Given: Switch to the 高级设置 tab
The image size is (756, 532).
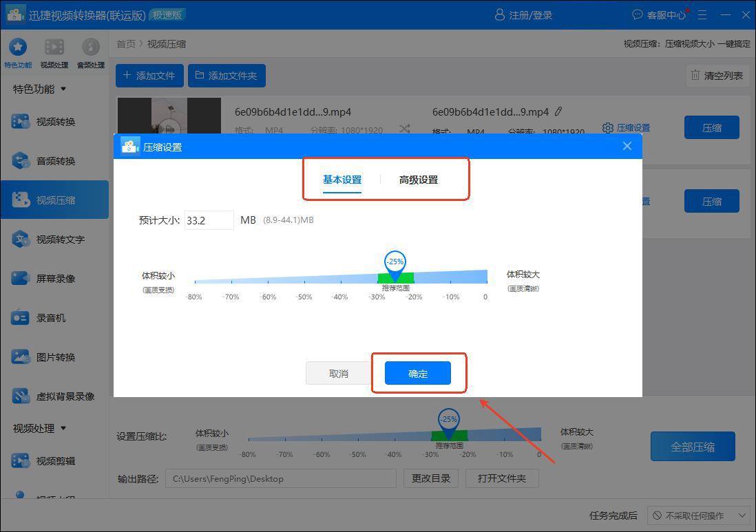Looking at the screenshot, I should (418, 180).
